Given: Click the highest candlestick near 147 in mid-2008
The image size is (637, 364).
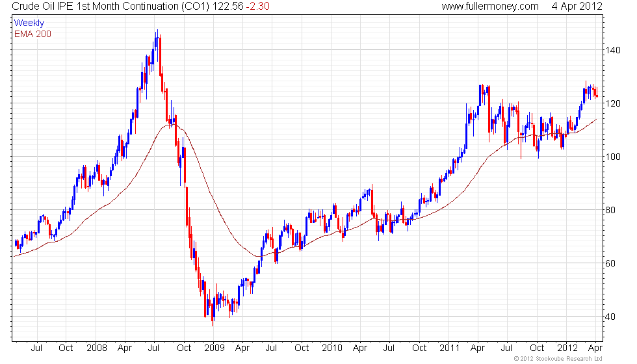Looking at the screenshot, I should click(x=157, y=45).
